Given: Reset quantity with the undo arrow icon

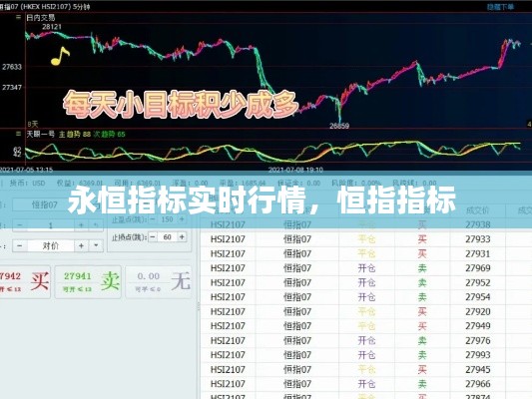Looking at the screenshot, I should [96, 225].
